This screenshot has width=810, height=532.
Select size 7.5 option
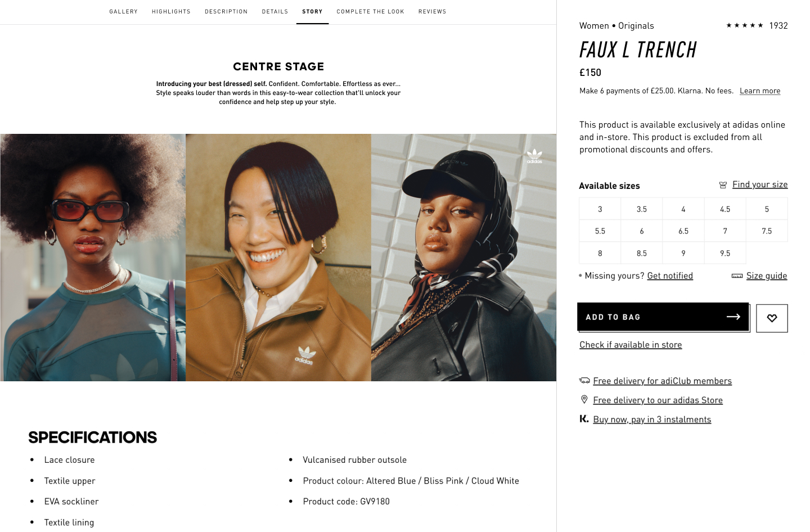(767, 231)
